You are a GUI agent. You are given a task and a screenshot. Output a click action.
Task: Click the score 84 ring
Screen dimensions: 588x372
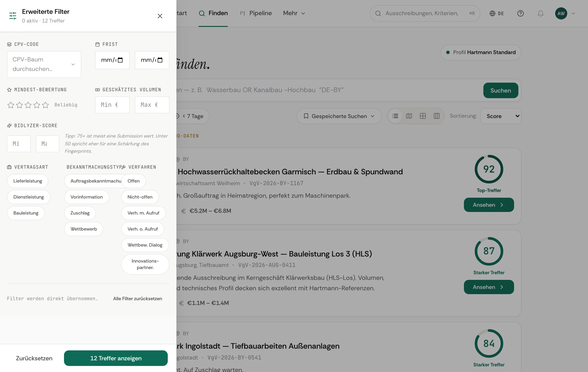489,343
